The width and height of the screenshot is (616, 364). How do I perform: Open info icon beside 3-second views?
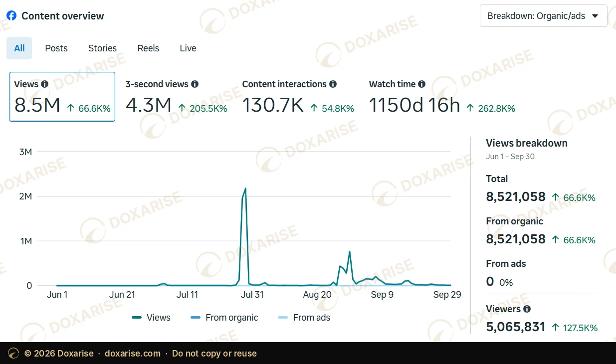(195, 84)
